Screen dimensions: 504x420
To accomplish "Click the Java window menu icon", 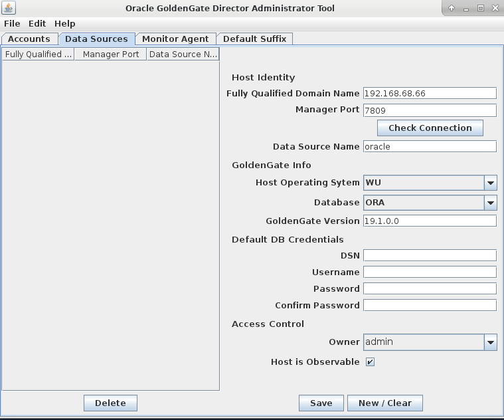I will (9, 8).
